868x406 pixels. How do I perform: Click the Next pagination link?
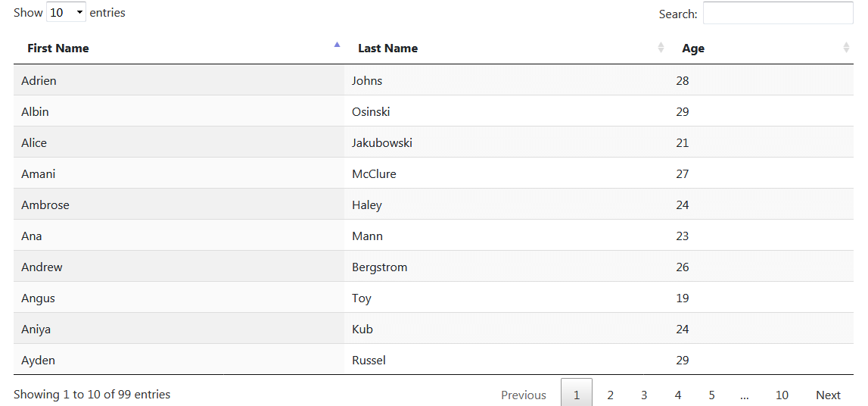tap(828, 395)
